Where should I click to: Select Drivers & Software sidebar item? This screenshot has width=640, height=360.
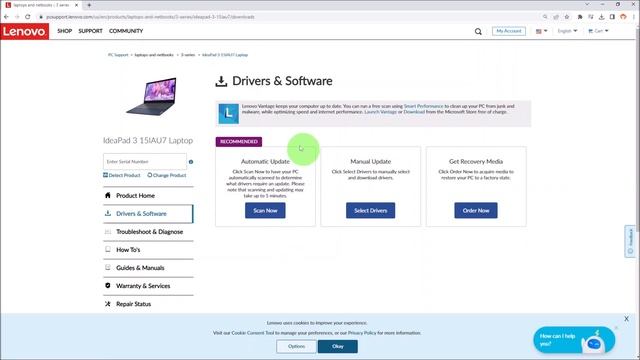pyautogui.click(x=148, y=213)
